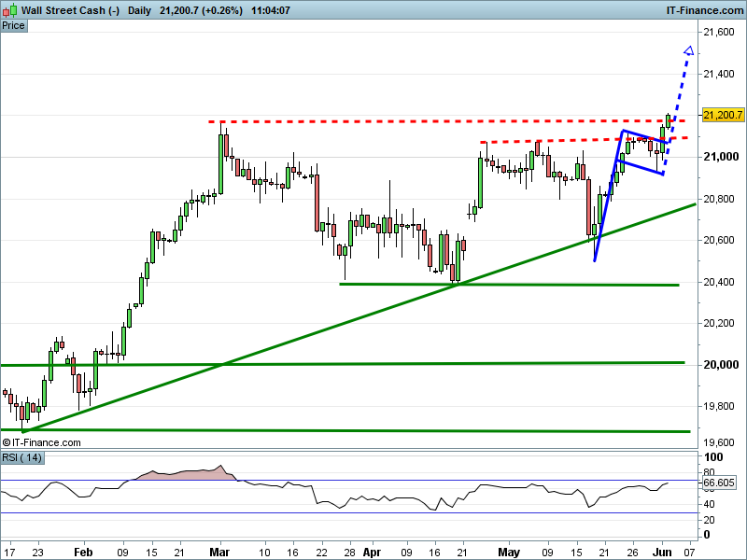The image size is (747, 560).
Task: Click the Daily timeframe label
Action: click(139, 10)
